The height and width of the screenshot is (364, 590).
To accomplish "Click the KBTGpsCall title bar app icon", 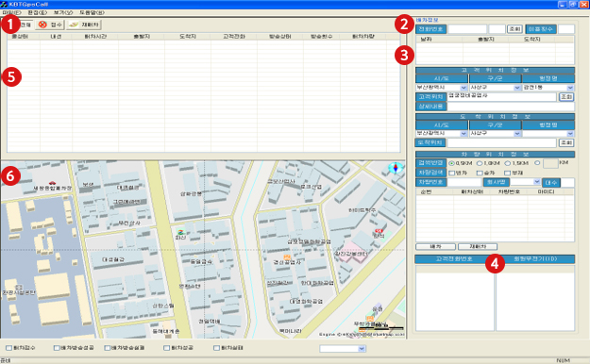I will (4, 4).
